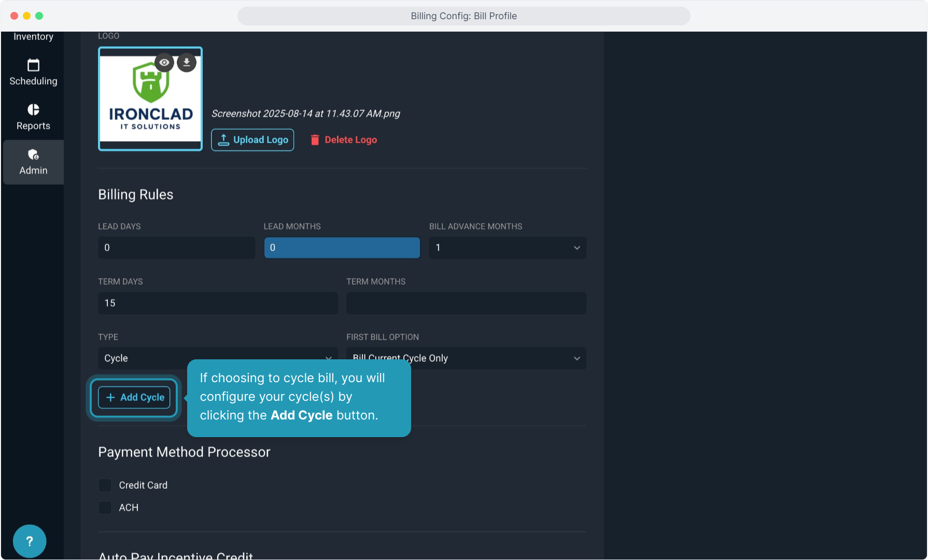
Task: Open the Scheduling calendar icon in sidebar
Action: (x=33, y=65)
